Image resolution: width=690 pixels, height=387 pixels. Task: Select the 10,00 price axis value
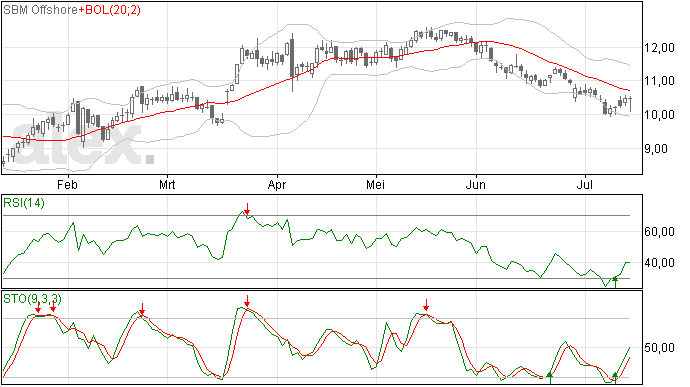coord(659,114)
